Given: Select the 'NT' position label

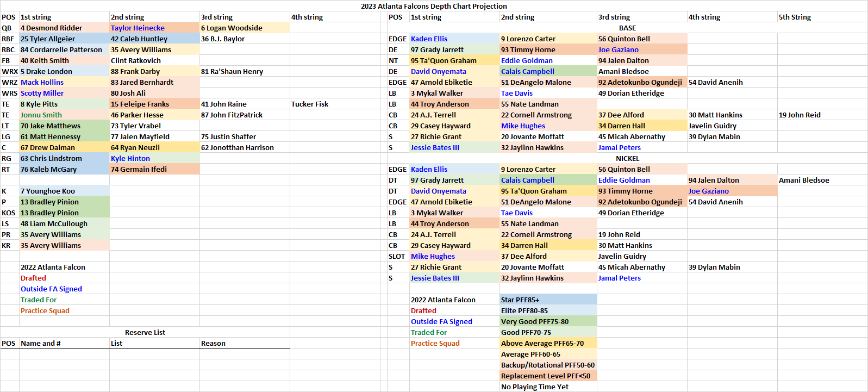Looking at the screenshot, I should pos(398,60).
